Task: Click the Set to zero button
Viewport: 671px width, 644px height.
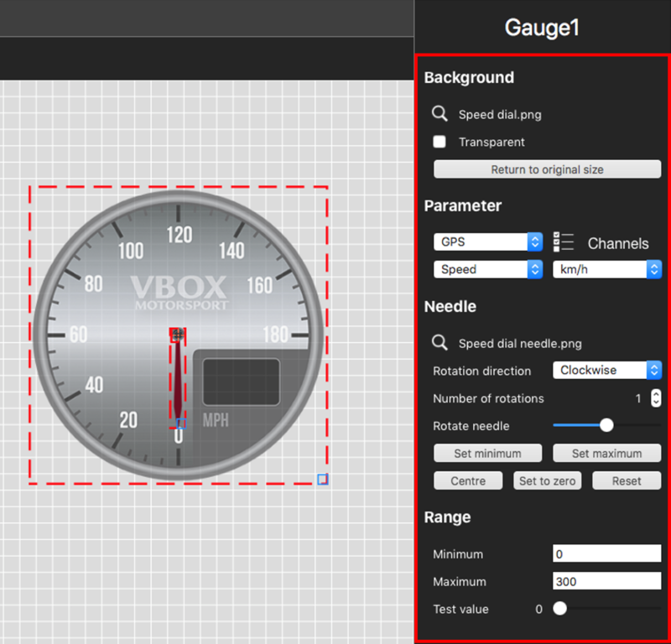Action: 548,480
